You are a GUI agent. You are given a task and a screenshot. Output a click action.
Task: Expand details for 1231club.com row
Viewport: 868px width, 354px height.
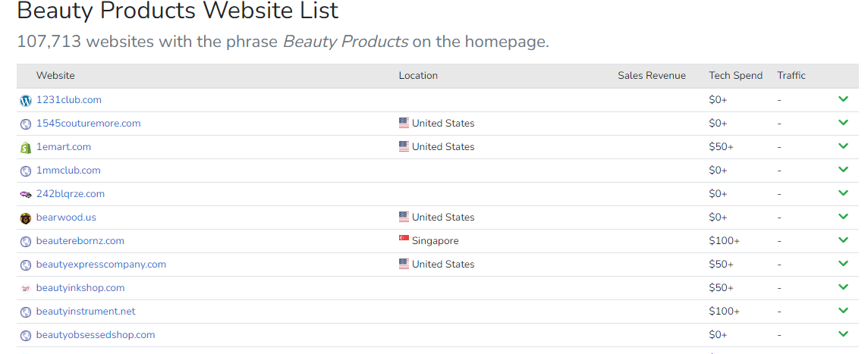tap(843, 99)
